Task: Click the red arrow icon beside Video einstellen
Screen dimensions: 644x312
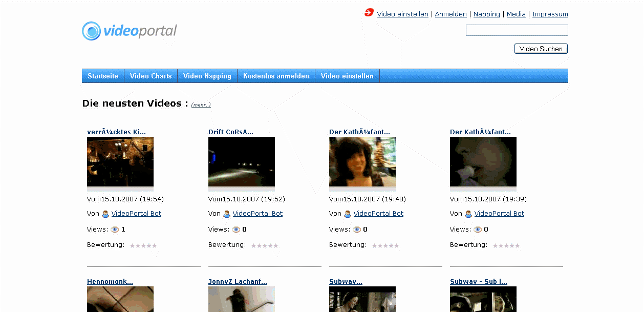Action: [x=369, y=13]
